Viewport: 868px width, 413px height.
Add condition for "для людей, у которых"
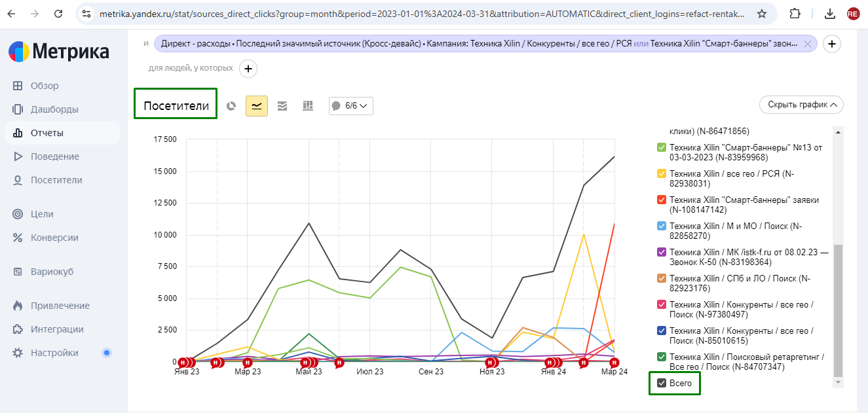(x=248, y=68)
